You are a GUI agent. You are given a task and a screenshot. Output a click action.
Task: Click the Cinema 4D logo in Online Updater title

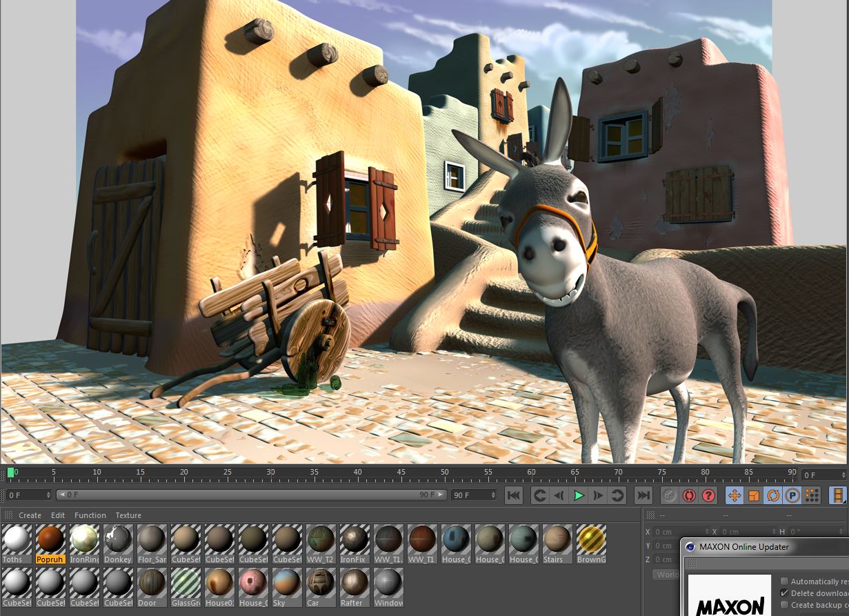pos(690,547)
